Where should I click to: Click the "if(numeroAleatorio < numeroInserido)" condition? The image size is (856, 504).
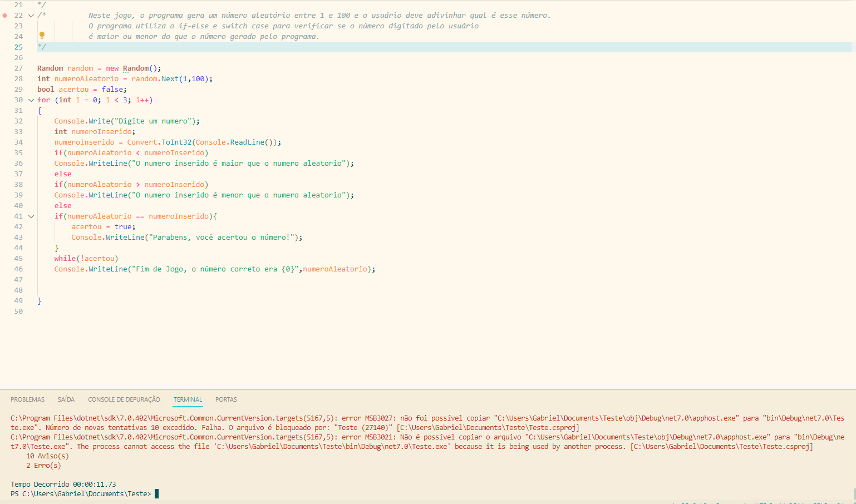[x=131, y=153]
